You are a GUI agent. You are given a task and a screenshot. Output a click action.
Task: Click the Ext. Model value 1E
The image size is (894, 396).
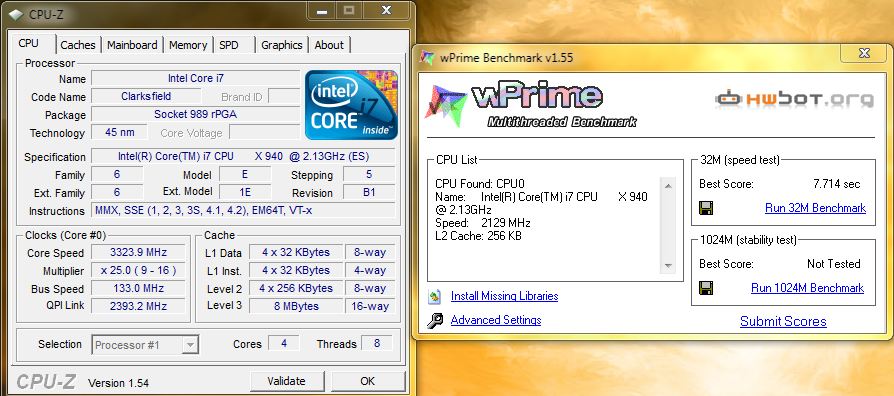[x=245, y=192]
